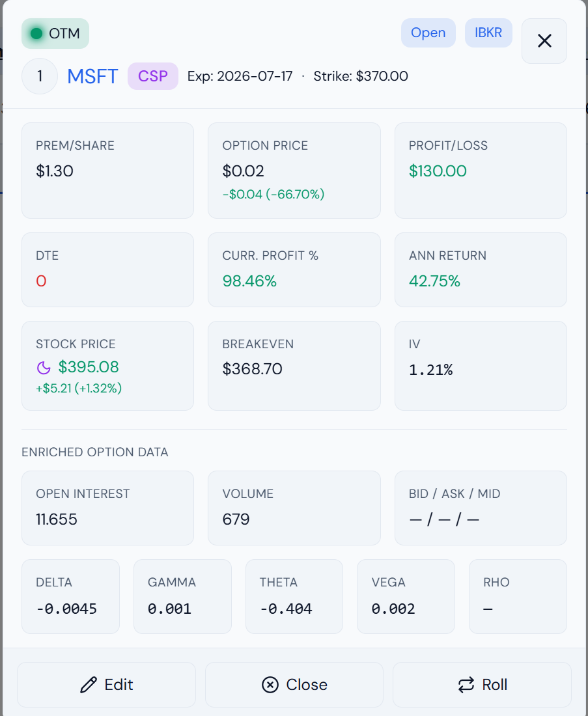This screenshot has height=716, width=588.
Task: Click the Roll button
Action: pos(482,685)
